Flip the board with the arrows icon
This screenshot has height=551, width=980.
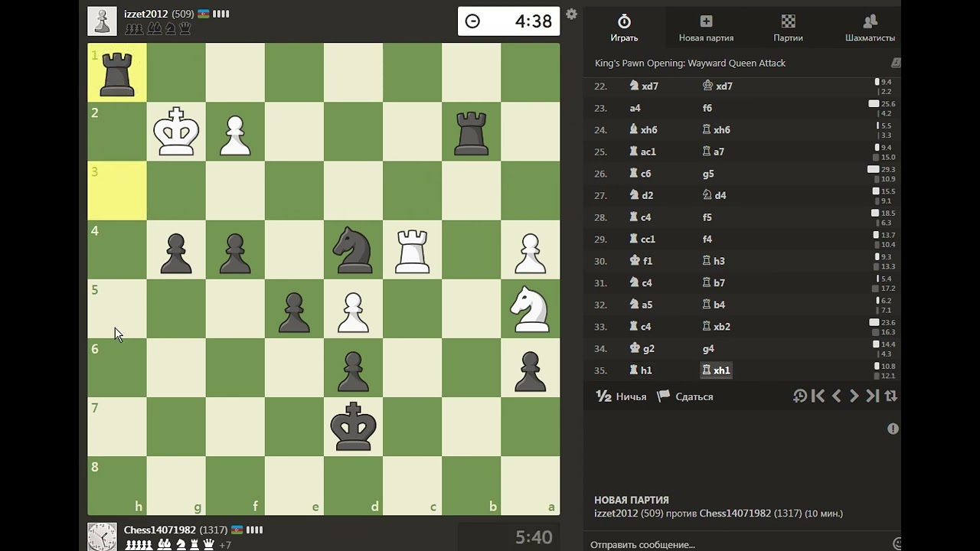click(890, 396)
